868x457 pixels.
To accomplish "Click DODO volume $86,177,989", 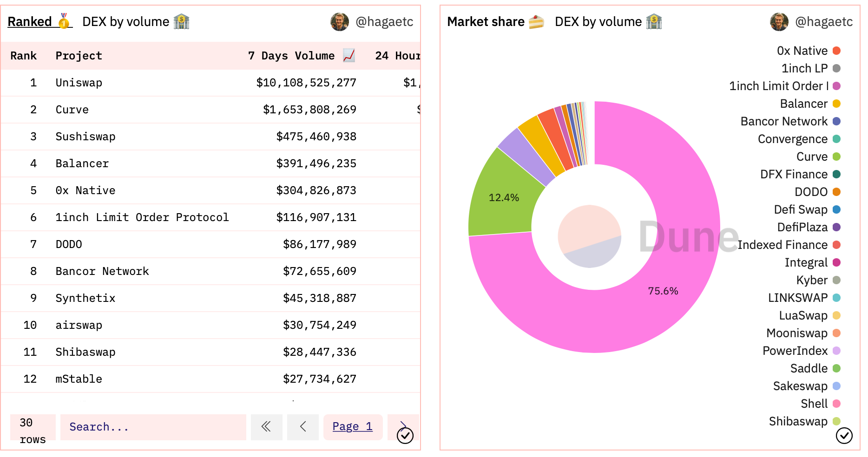I will click(x=320, y=244).
